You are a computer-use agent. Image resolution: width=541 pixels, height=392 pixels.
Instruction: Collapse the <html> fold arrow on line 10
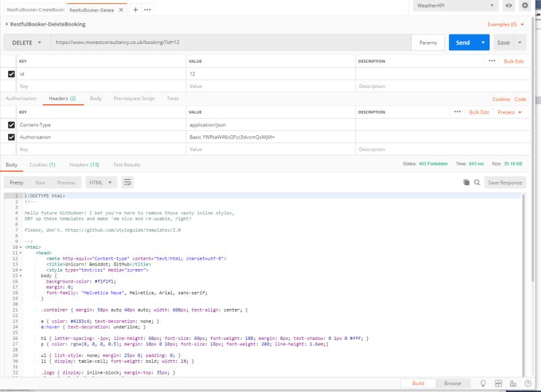(21, 247)
